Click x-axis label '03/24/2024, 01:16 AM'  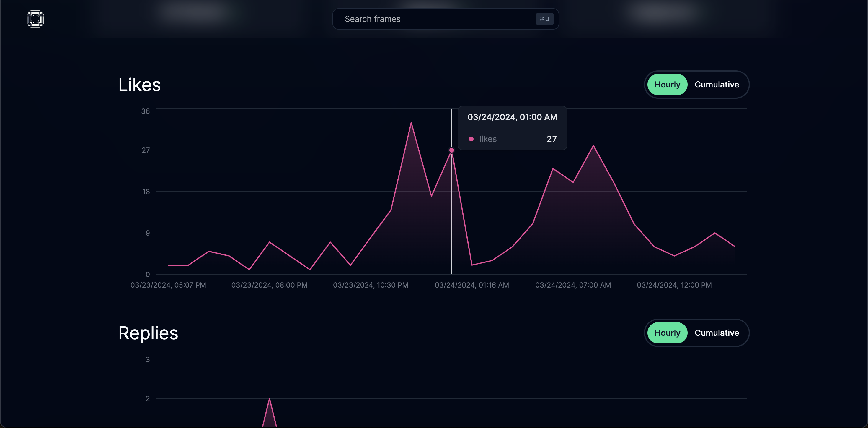point(472,285)
